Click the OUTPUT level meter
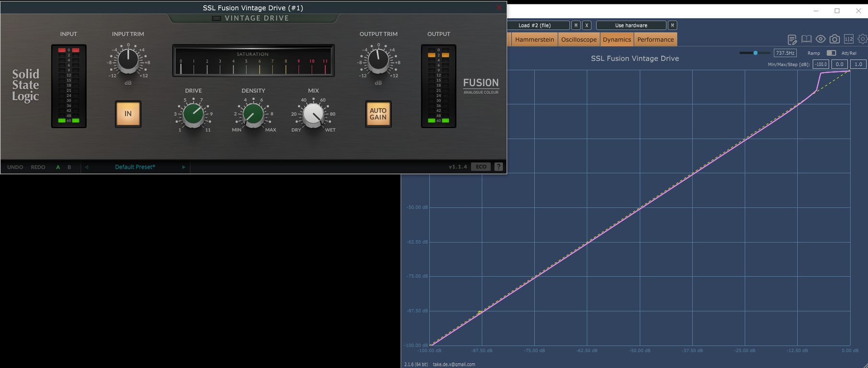This screenshot has width=868, height=368. pos(438,86)
